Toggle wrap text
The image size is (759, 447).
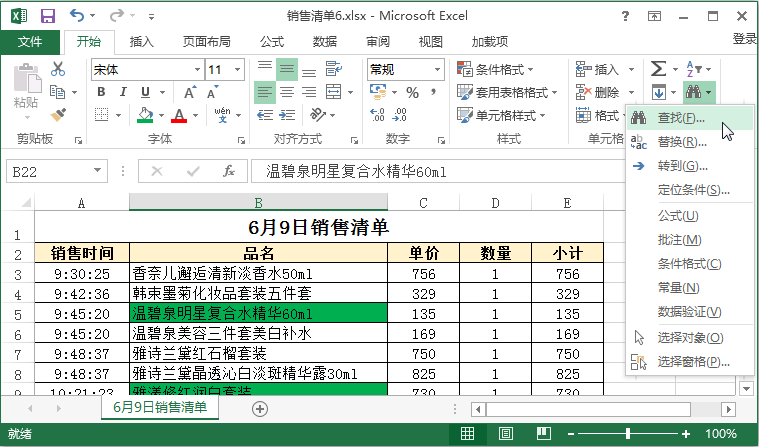point(334,69)
